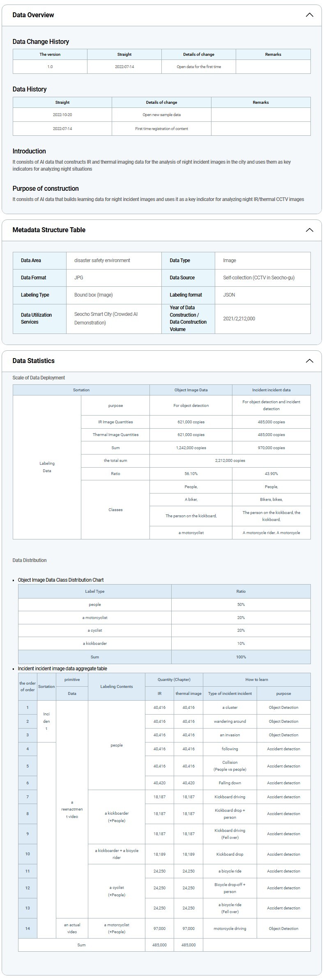Click the Self-collection (CCTV in Seocho-gu) value

pos(259,278)
